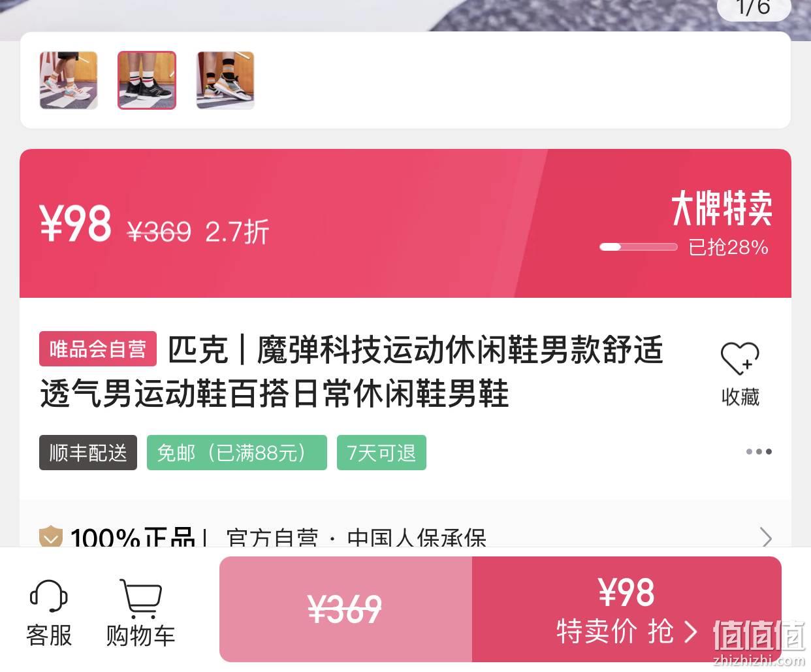
Task: Tap the 已抢28% progress bar
Action: [x=638, y=247]
